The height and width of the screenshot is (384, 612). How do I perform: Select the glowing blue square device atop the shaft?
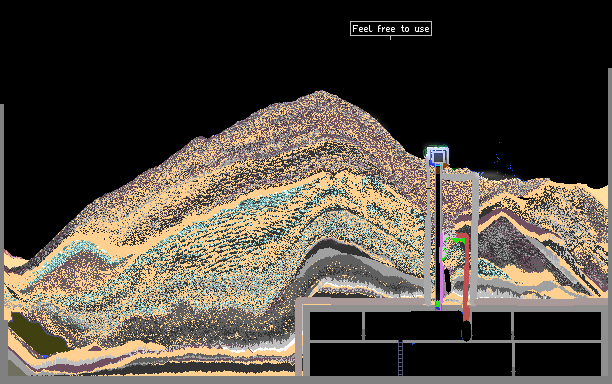(438, 156)
